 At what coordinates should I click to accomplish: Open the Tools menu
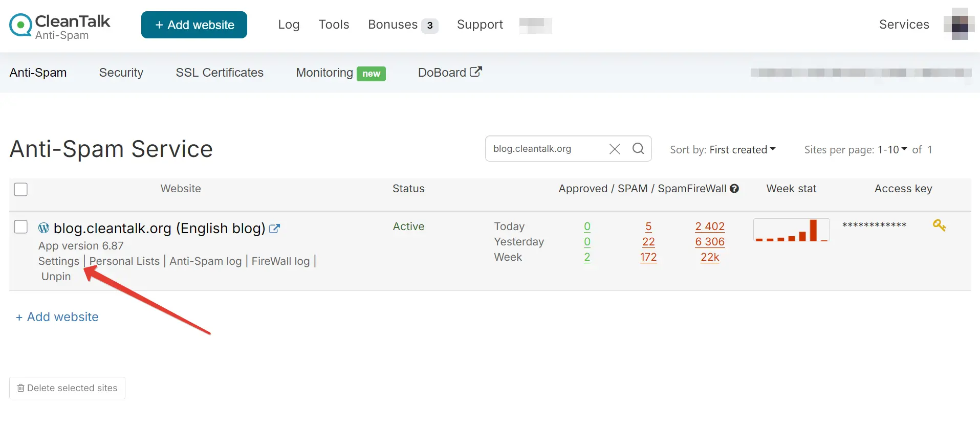coord(334,25)
